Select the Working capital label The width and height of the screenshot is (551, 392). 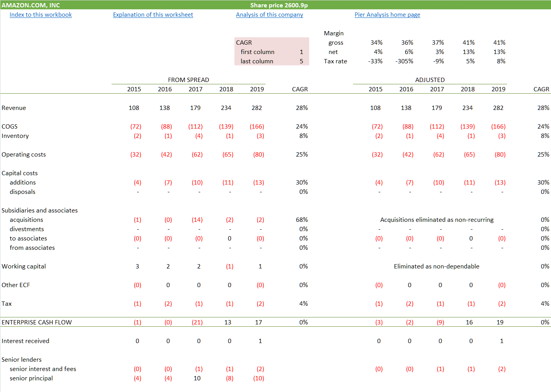24,267
